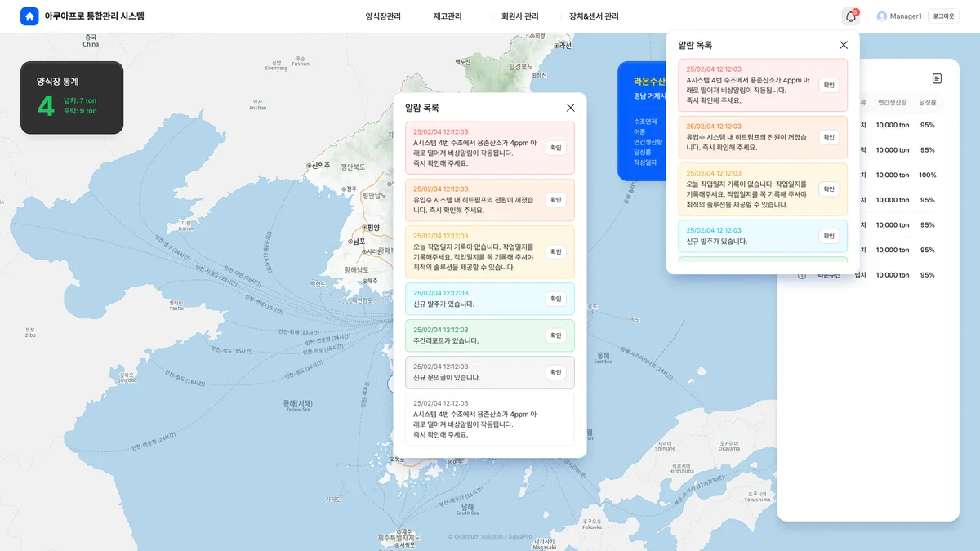Open the 재고관리 menu
This screenshot has height=551, width=980.
coord(448,16)
